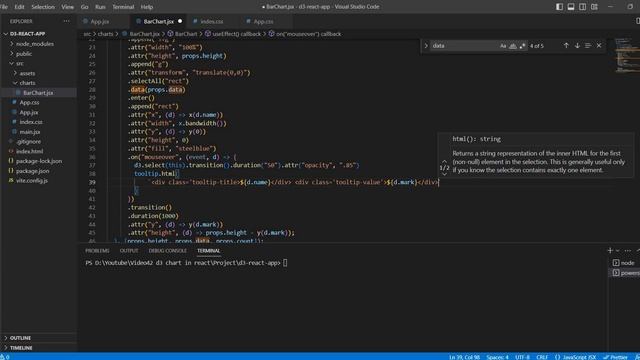This screenshot has height=360, width=640.
Task: Open the Go menu
Action: (x=84, y=7)
